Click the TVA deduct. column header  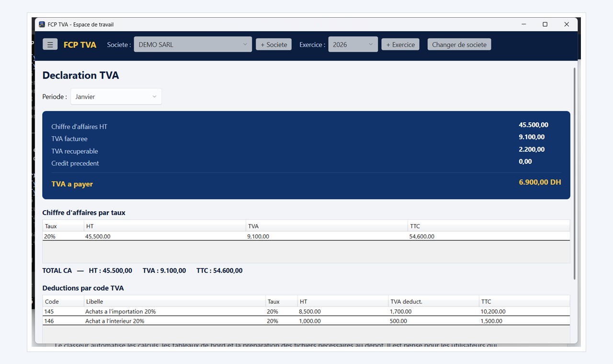click(433, 302)
